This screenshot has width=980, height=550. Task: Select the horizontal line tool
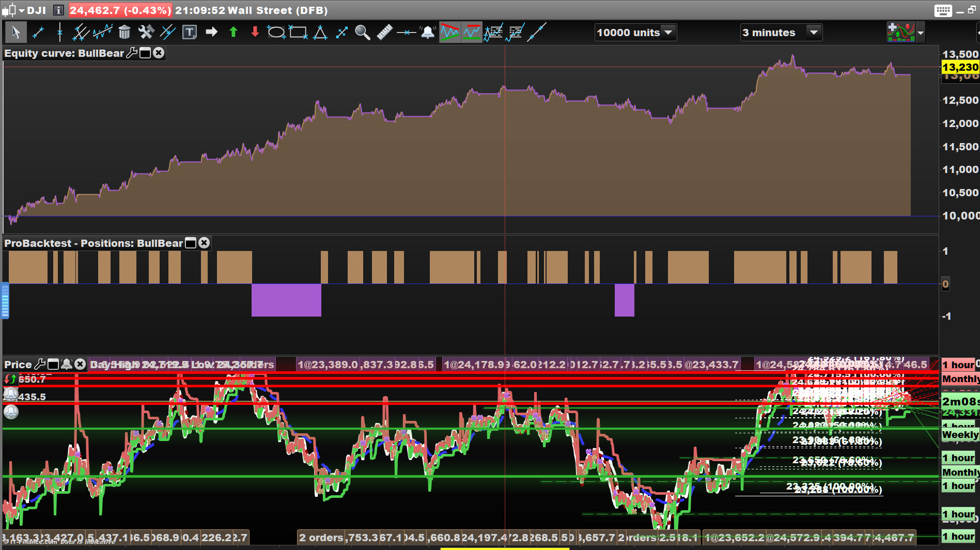point(406,33)
